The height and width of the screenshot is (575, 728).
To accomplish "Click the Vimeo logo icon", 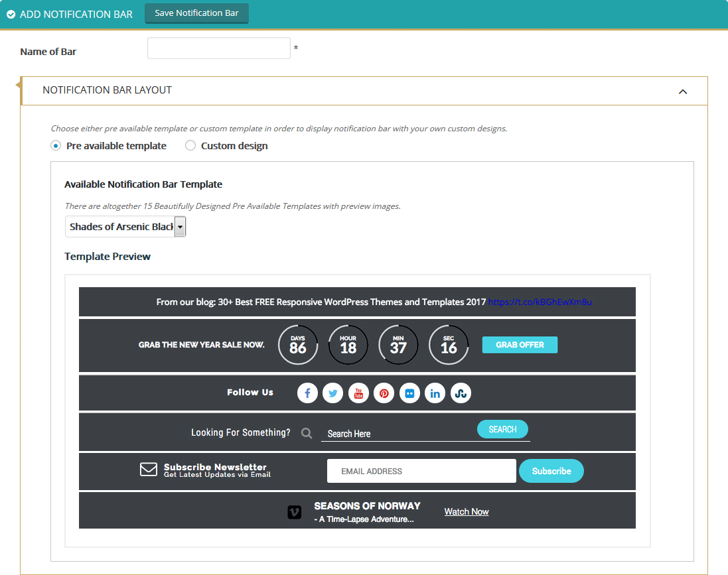I will (x=295, y=513).
